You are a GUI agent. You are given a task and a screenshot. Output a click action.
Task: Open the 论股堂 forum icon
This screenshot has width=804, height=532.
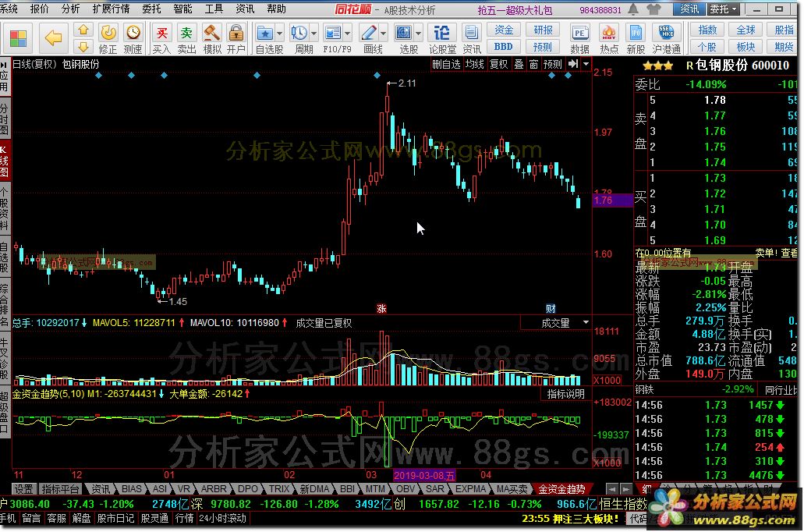point(442,38)
